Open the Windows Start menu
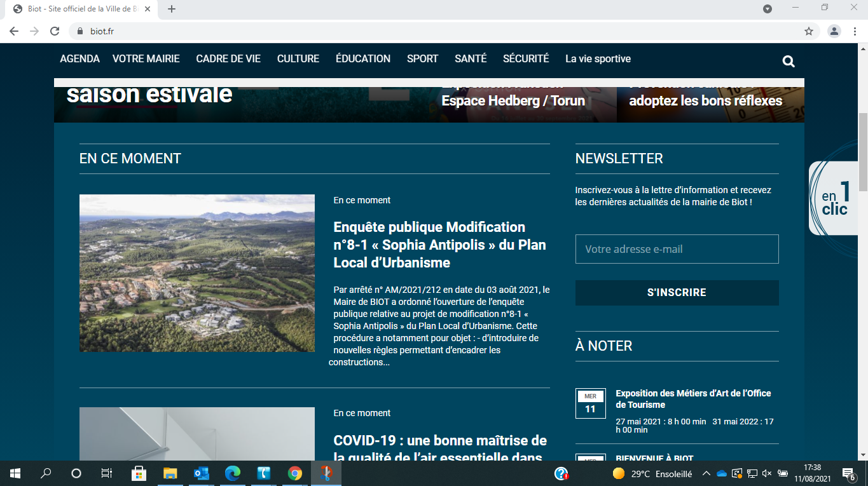The image size is (868, 486). coord(15,473)
